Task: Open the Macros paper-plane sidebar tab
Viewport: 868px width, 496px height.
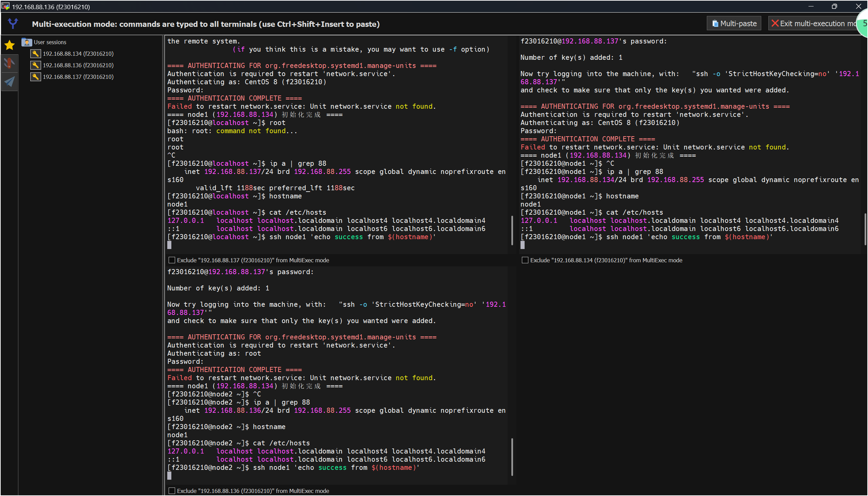Action: click(x=10, y=82)
